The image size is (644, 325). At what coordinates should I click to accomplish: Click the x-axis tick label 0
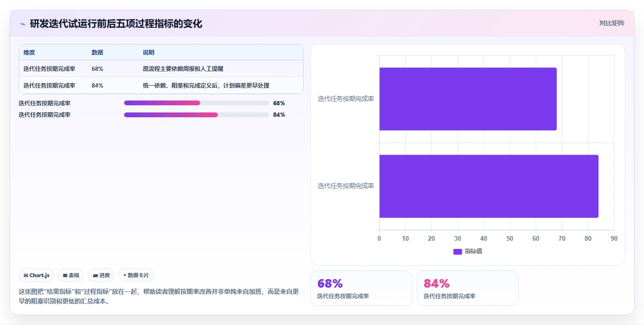pos(380,238)
